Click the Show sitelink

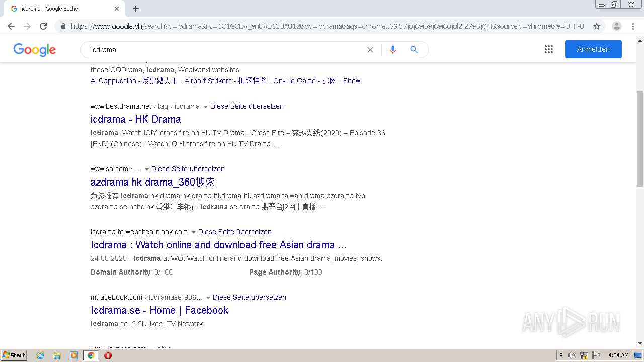tap(352, 81)
